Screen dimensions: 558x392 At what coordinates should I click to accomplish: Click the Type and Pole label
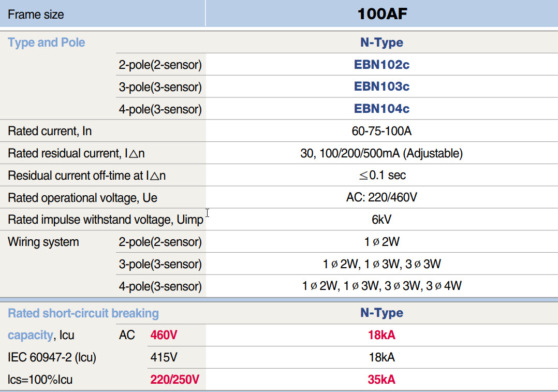46,42
